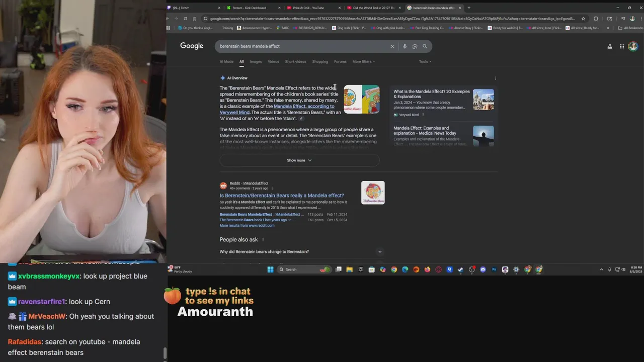The image size is (644, 362).
Task: Open a new browser tab
Action: coord(469,8)
